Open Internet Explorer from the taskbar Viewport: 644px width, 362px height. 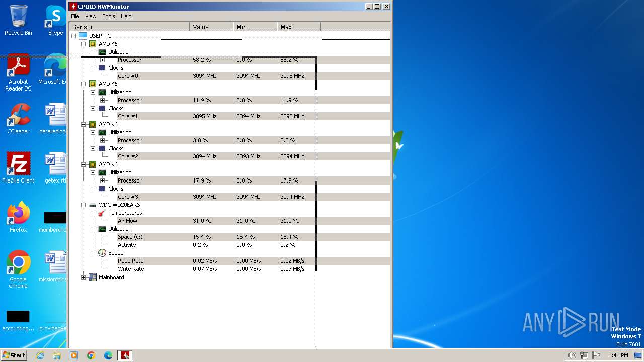[40, 355]
